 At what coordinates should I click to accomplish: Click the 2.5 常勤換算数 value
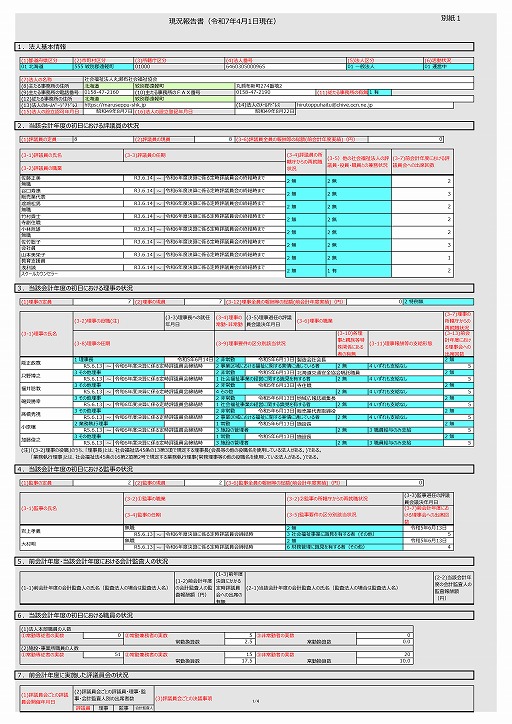point(240,642)
